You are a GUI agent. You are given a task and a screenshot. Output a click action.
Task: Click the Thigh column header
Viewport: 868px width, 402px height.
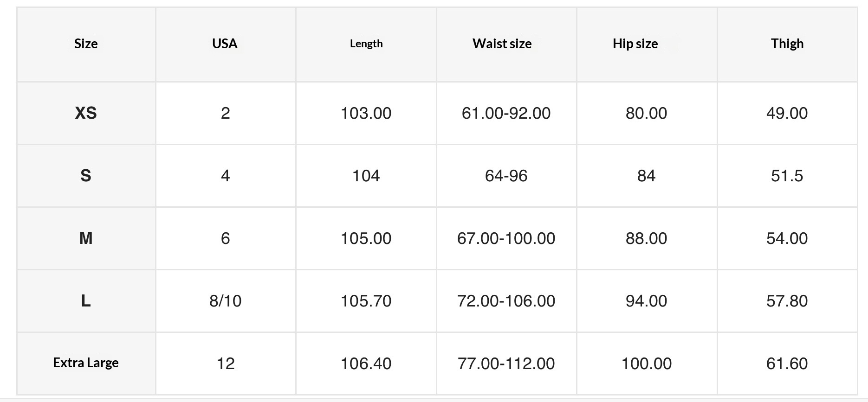(x=787, y=44)
